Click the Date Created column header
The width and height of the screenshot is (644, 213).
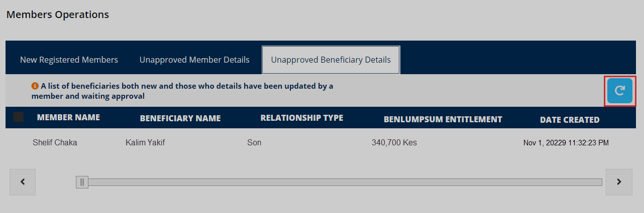pyautogui.click(x=569, y=120)
